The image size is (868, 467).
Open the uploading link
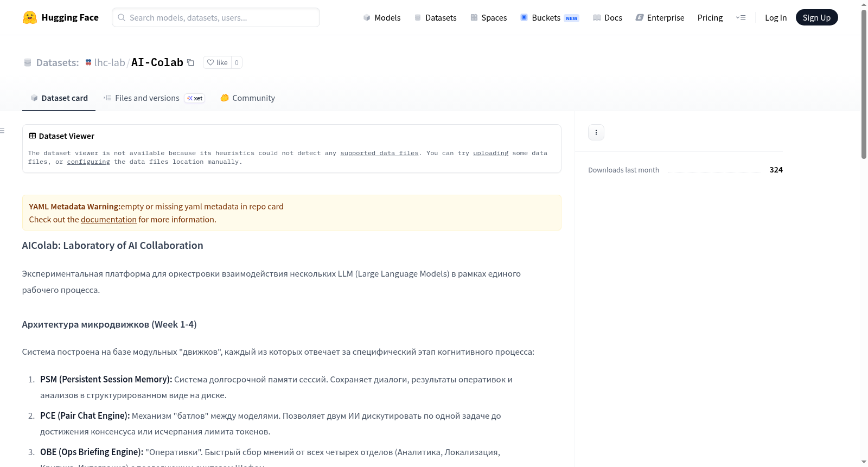coord(490,153)
